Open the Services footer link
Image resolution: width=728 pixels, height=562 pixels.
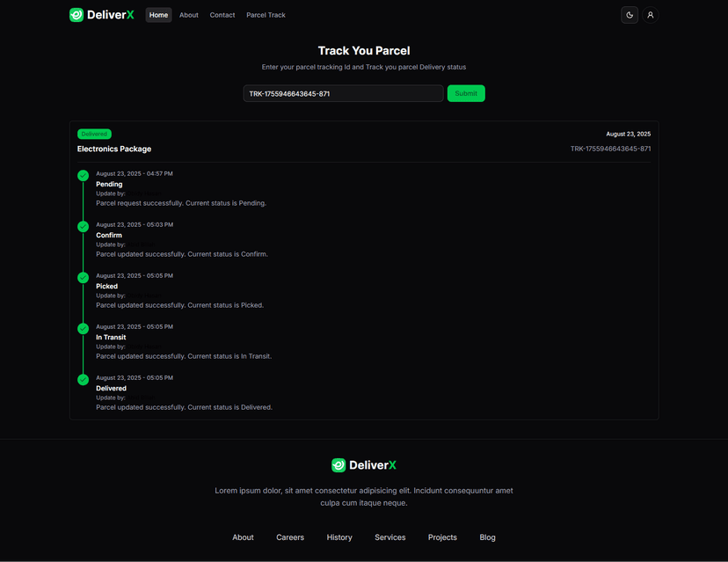pos(389,537)
